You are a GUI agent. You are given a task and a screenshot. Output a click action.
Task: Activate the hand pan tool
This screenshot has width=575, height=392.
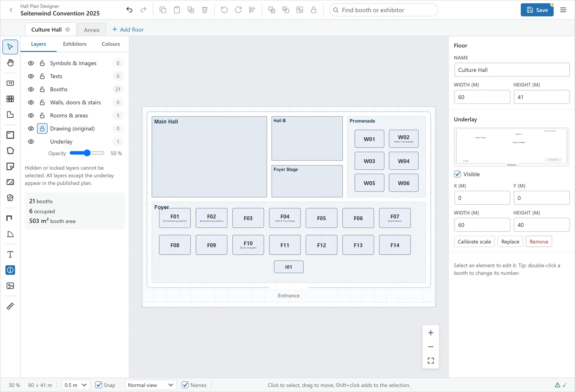tap(10, 63)
